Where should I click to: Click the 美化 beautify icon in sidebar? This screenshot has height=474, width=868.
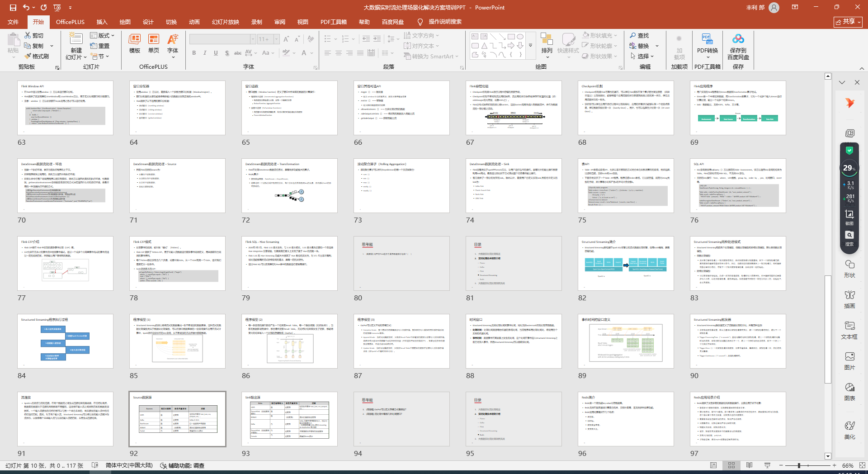point(849,430)
